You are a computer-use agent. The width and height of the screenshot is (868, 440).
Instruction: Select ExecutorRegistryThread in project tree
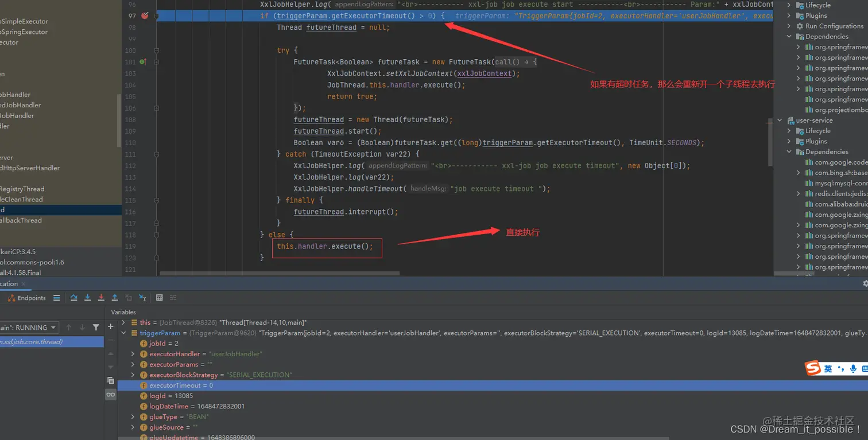pyautogui.click(x=22, y=189)
